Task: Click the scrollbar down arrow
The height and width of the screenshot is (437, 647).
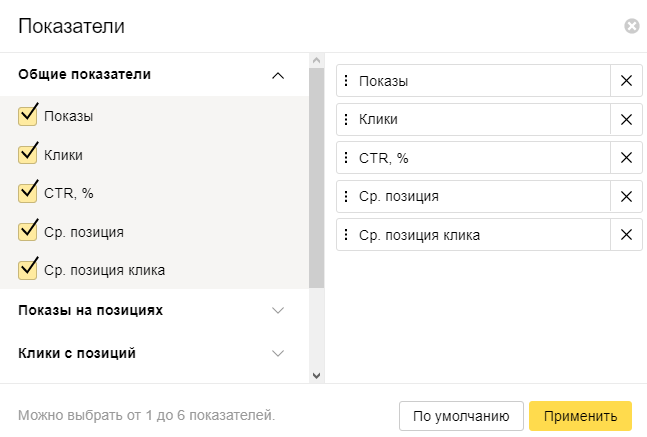Action: click(316, 375)
